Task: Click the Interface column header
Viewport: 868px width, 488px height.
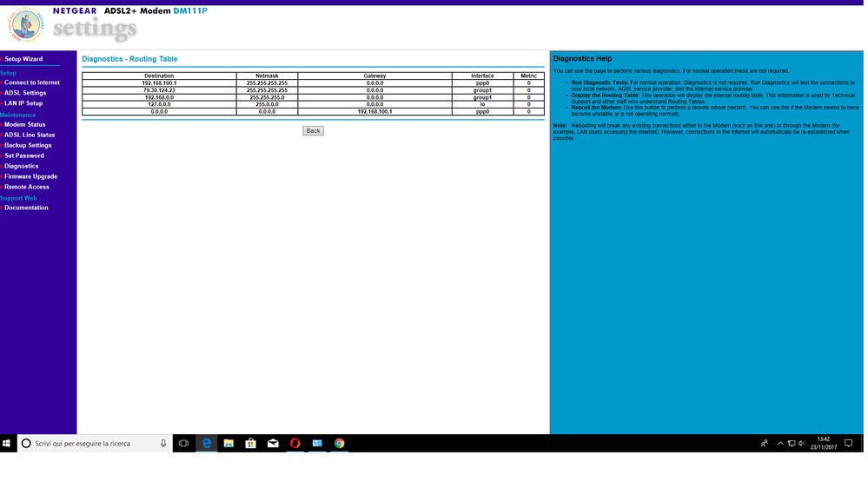Action: [483, 76]
